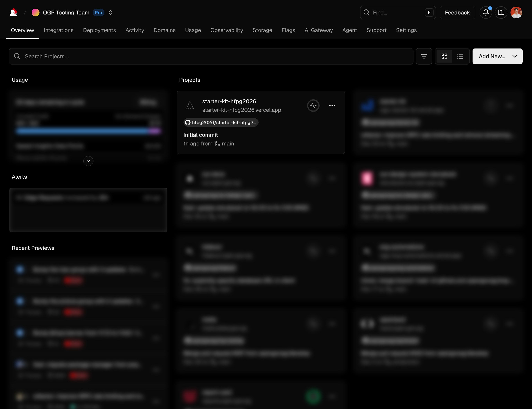Open starter-kit-hfpg2026 three-dot menu
532x409 pixels.
tap(332, 106)
